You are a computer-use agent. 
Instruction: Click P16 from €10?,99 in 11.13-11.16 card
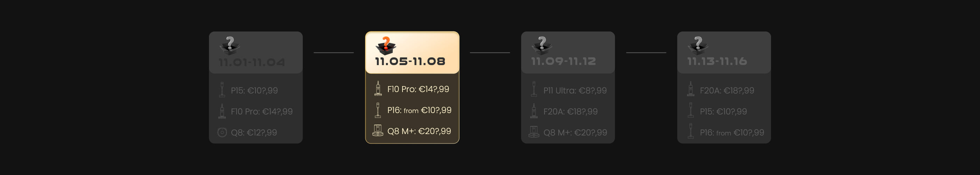[731, 132]
